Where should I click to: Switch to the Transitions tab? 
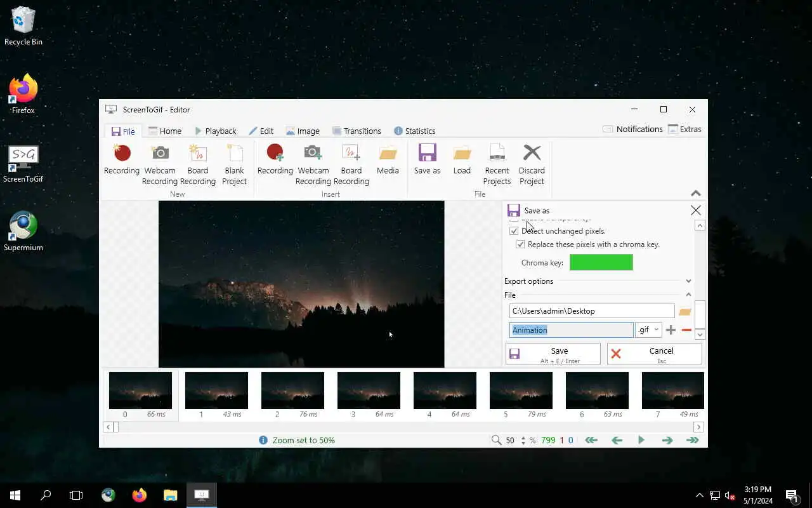point(357,131)
